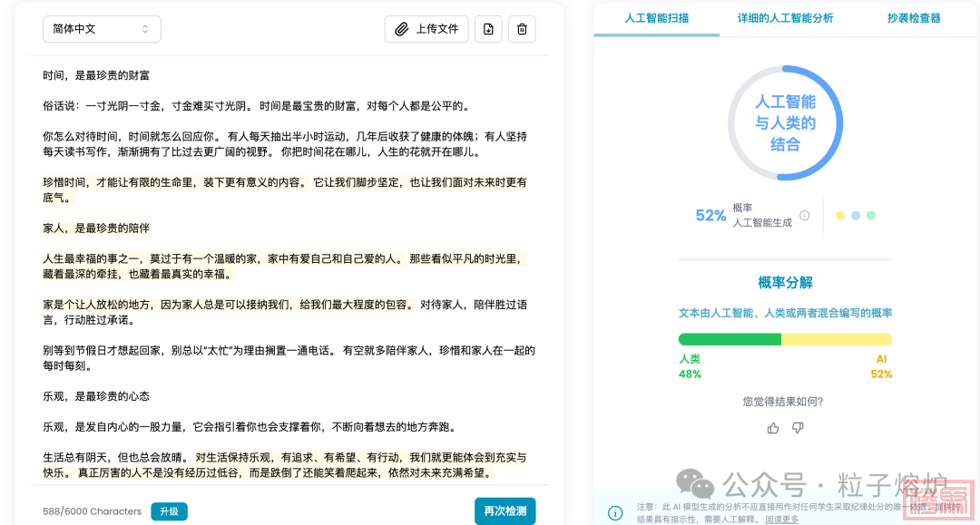Viewport: 980px width, 525px height.
Task: Click the heading 时间，是最珍贵的财富
Action: 96,75
